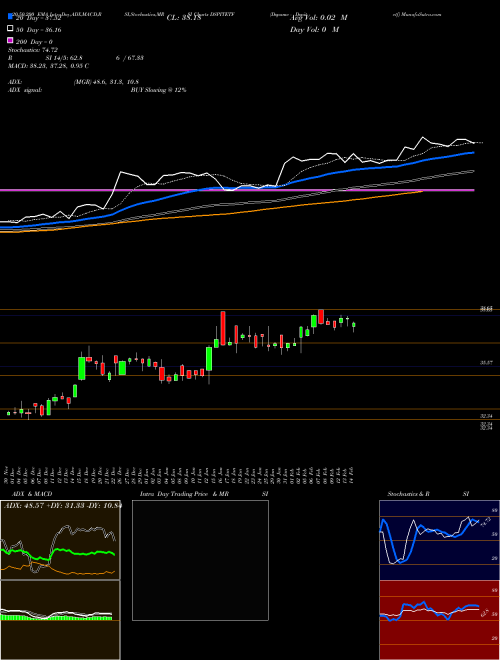500x660 pixels.
Task: Click the blue 20 Day legend swatch
Action: coord(10,18)
